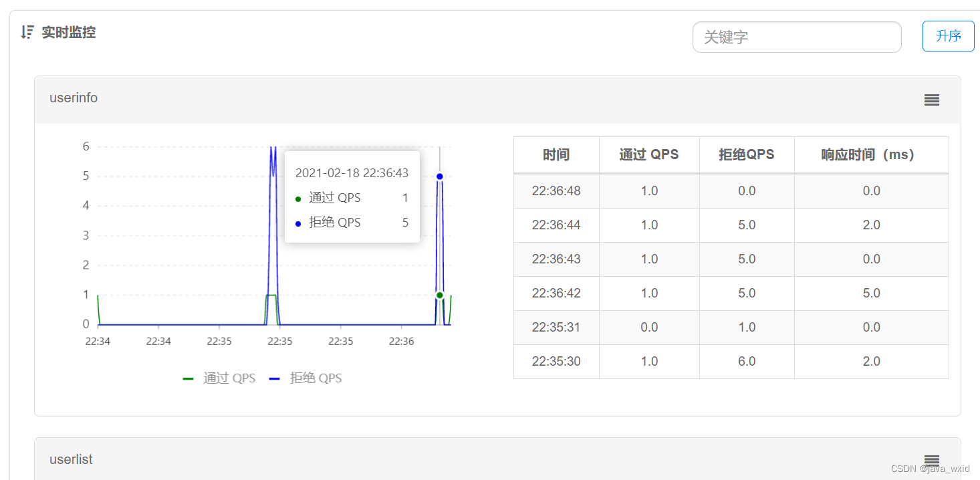The image size is (980, 480).
Task: Click the 响应时间 (ms) column header
Action: tap(871, 154)
